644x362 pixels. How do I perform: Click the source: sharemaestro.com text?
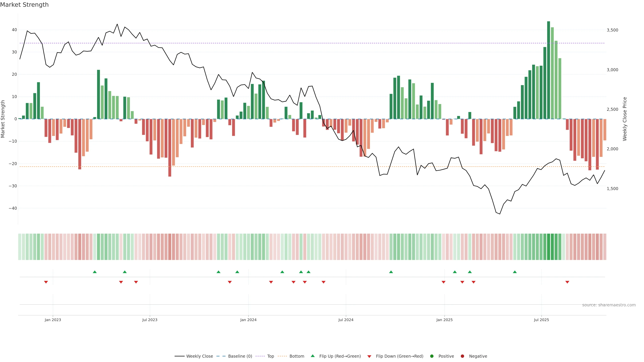pos(609,305)
